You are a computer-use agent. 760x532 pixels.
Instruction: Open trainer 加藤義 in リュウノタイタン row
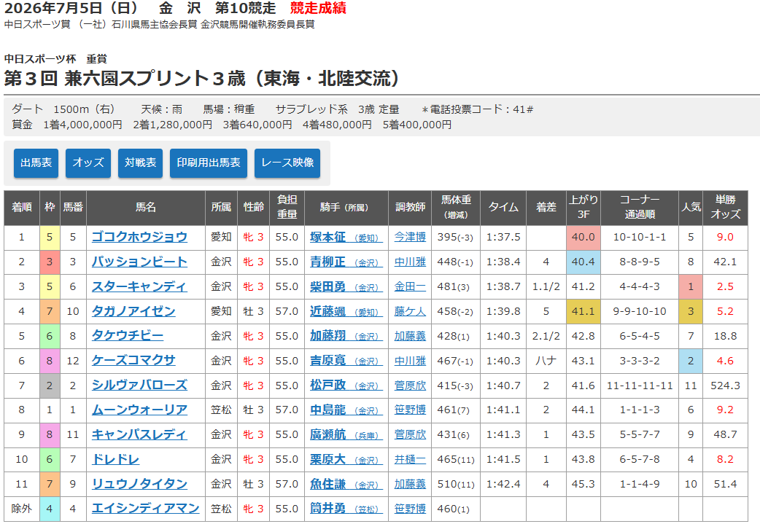coord(410,484)
